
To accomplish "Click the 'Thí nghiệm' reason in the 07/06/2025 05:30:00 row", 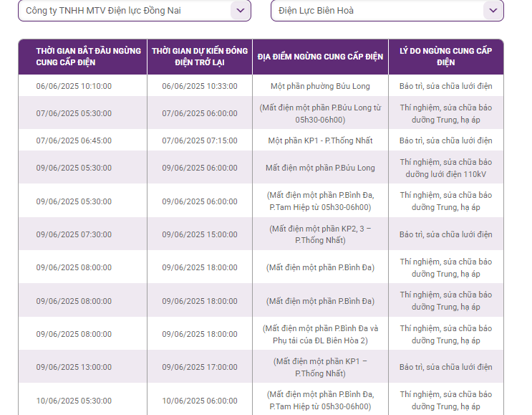I will 446,114.
